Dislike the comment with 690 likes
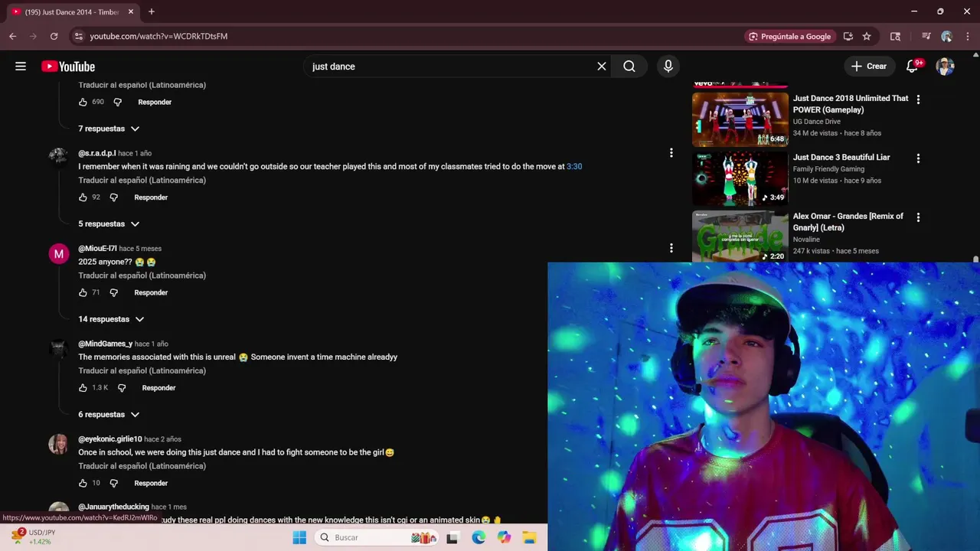980x551 pixels. click(x=118, y=102)
